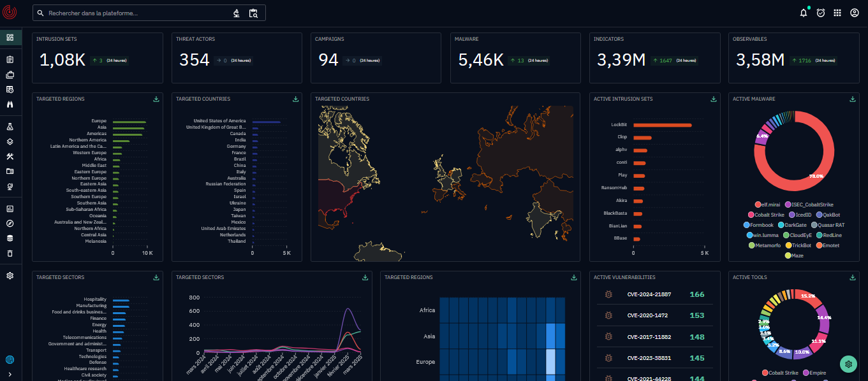Open the apps grid menu in top bar

(x=837, y=13)
